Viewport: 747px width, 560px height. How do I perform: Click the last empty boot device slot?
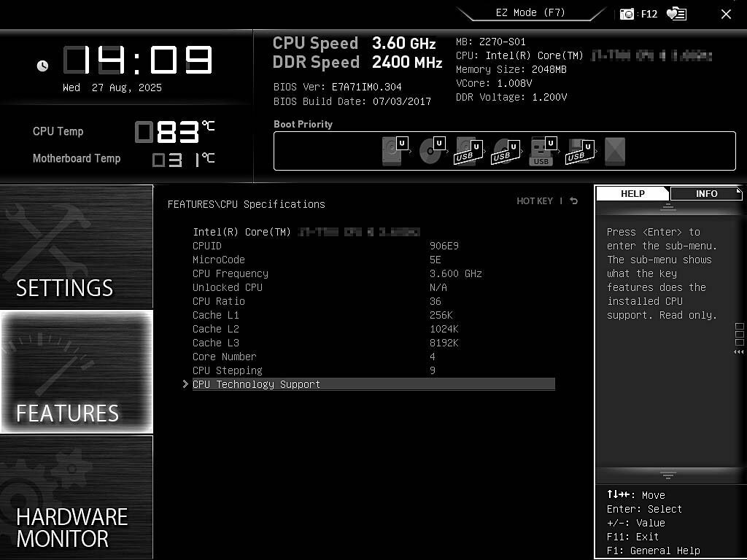point(615,151)
